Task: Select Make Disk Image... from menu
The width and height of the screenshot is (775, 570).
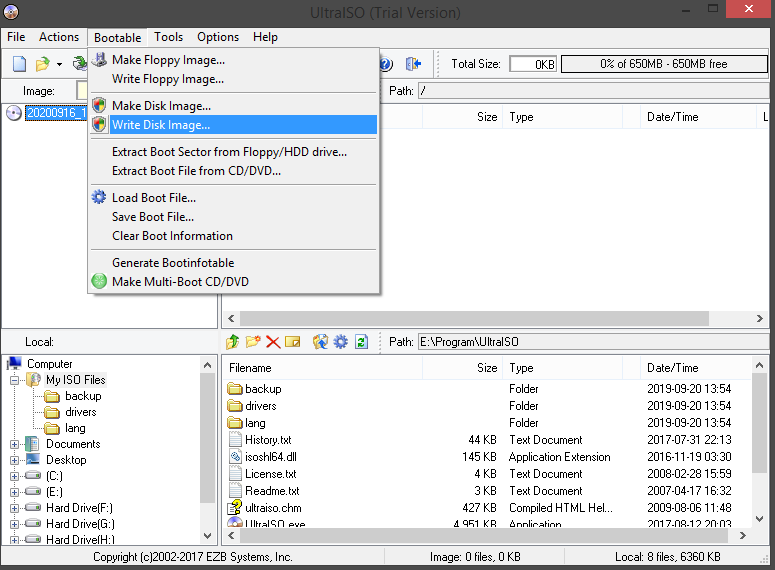Action: (233, 106)
